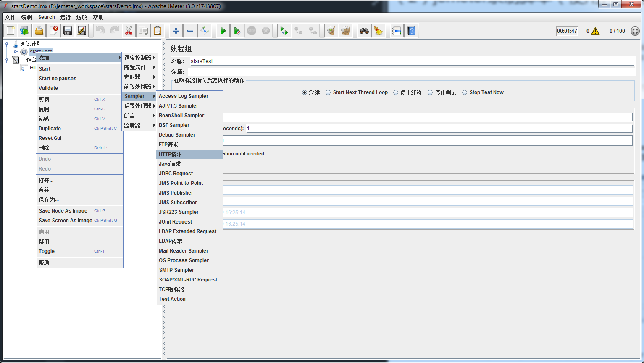The height and width of the screenshot is (363, 644).
Task: Open the 前置处理器 submenu
Action: point(139,87)
